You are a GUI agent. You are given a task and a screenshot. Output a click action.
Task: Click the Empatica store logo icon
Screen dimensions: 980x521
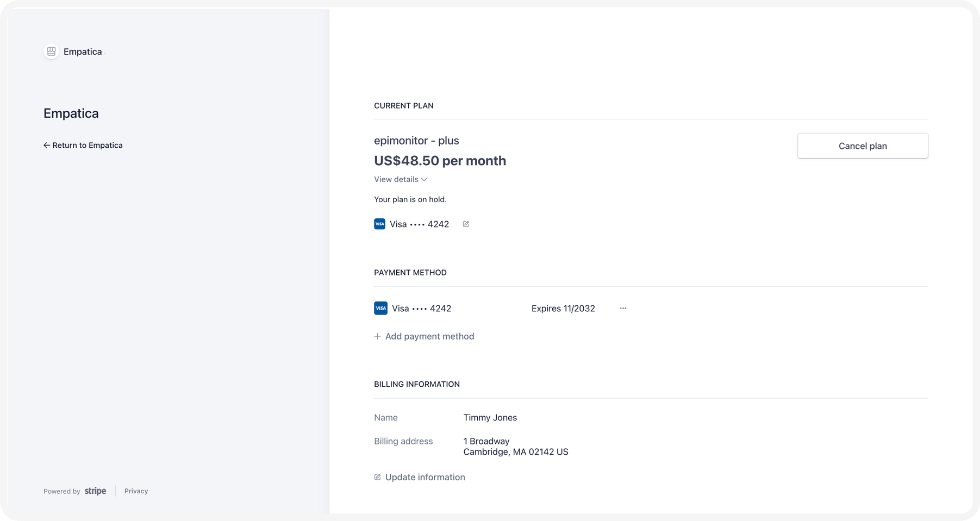[x=51, y=52]
